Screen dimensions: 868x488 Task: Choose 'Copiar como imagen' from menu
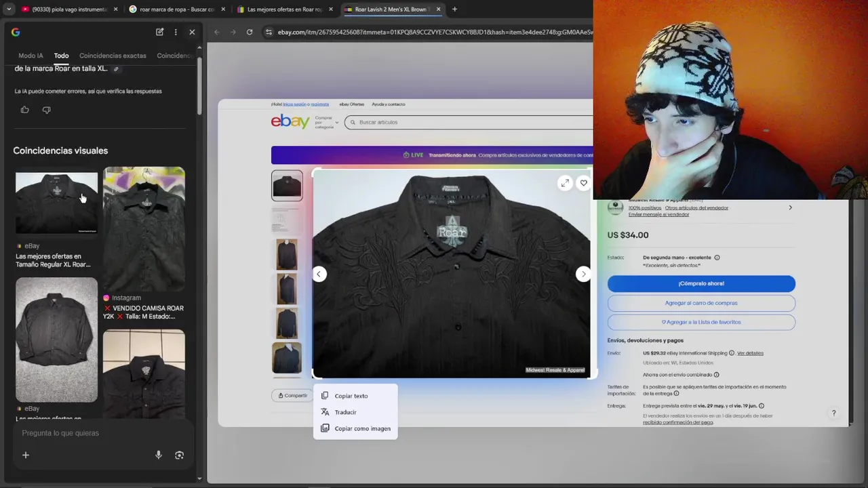tap(355, 428)
